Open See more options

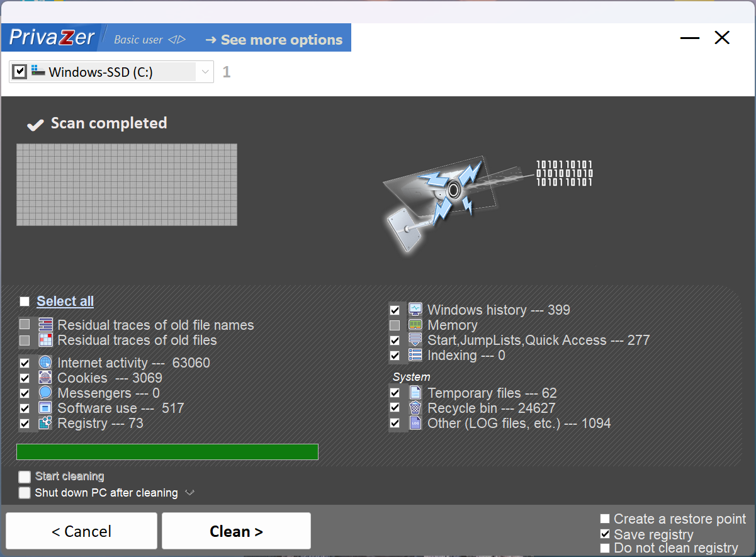click(274, 40)
